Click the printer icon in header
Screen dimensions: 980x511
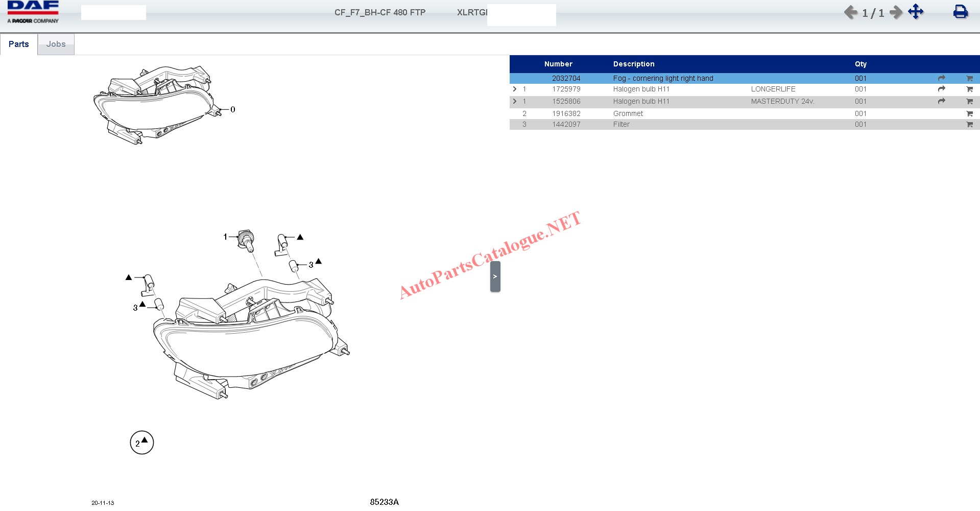pyautogui.click(x=960, y=12)
